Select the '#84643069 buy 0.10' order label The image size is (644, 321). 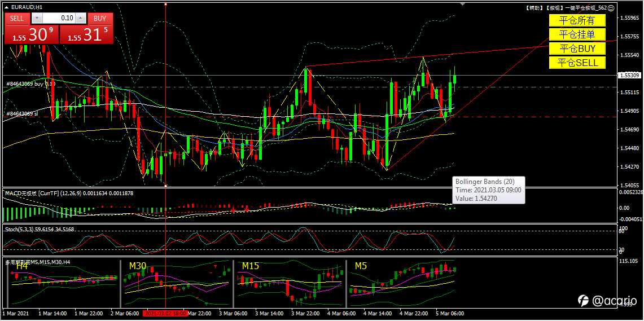point(31,83)
